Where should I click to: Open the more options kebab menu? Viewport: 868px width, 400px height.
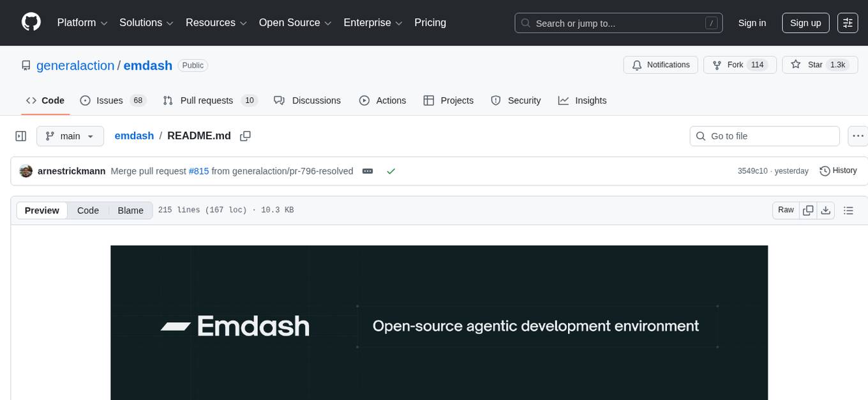click(858, 135)
